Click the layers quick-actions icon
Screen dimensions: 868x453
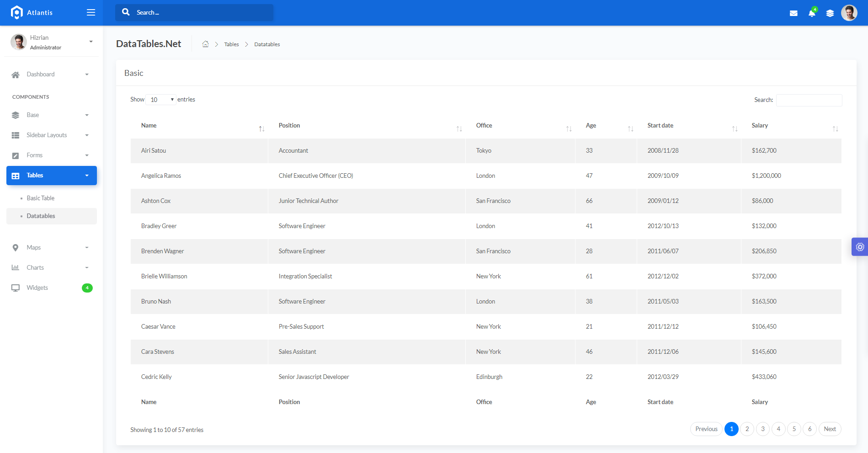click(x=830, y=13)
